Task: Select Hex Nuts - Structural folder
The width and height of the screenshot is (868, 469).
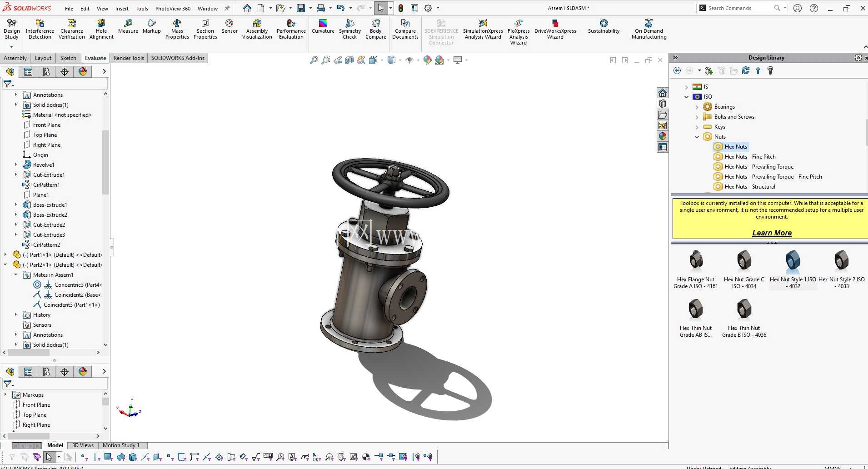Action: point(750,187)
